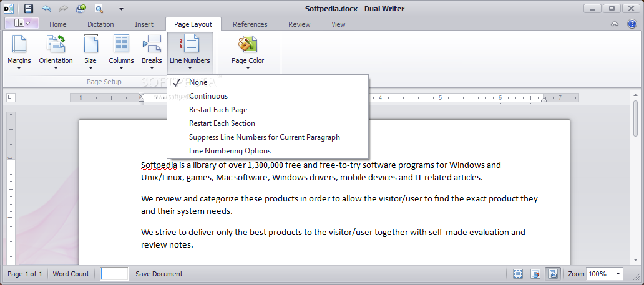This screenshot has height=285, width=644.
Task: Click the Undo arrow icon
Action: tap(46, 8)
